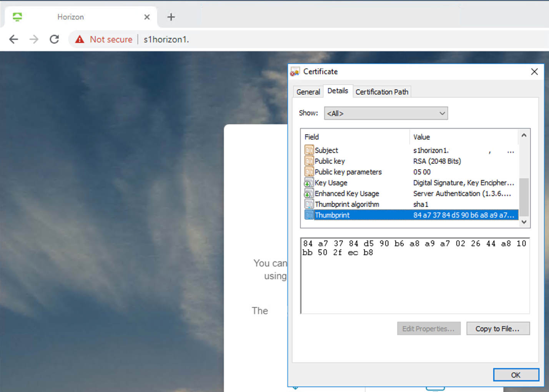Click the Not secure label text
The width and height of the screenshot is (549, 392).
point(111,39)
